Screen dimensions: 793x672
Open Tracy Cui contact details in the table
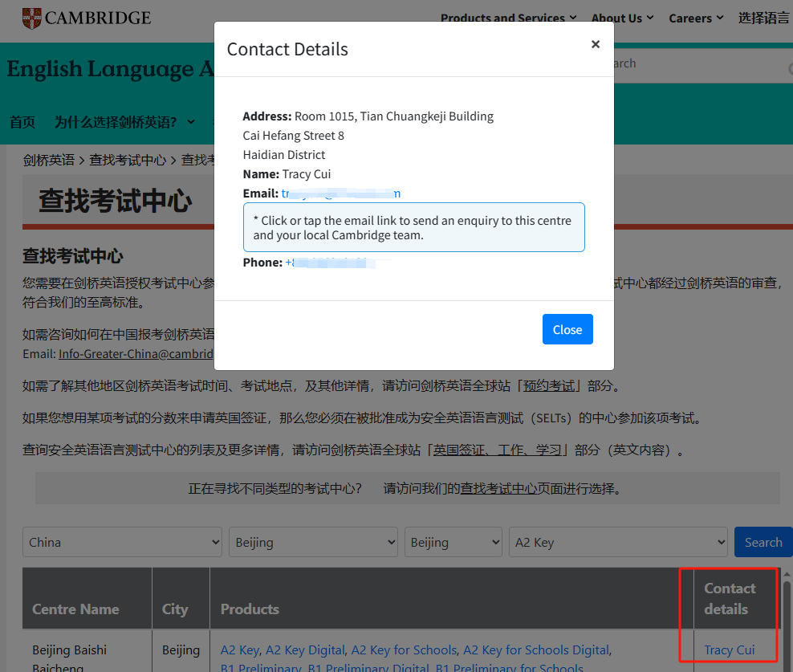(x=730, y=650)
